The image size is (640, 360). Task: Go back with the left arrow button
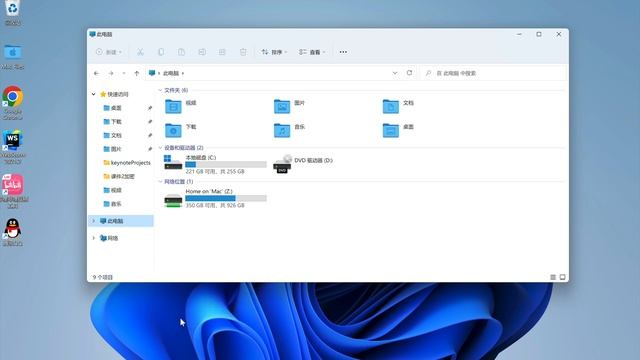tap(96, 73)
